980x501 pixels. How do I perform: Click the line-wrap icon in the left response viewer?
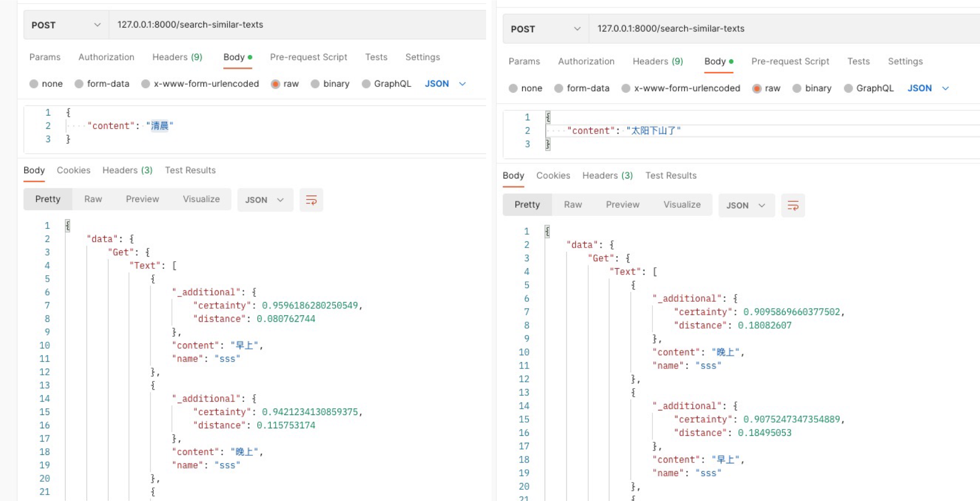click(x=311, y=199)
